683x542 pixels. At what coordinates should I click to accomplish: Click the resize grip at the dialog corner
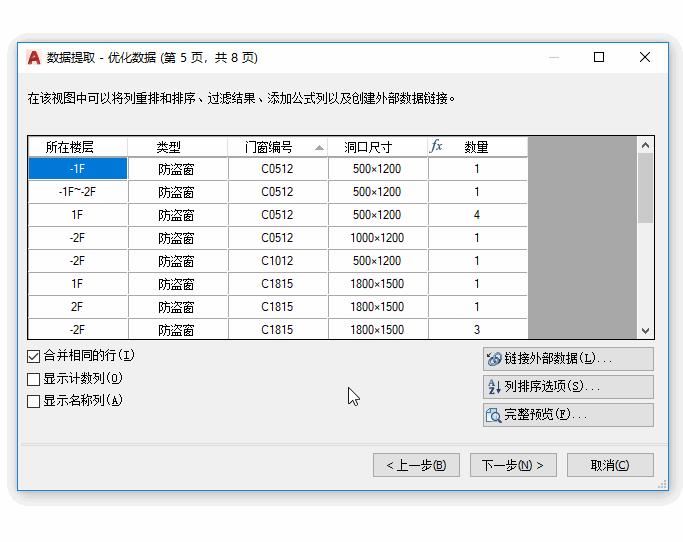pyautogui.click(x=663, y=484)
